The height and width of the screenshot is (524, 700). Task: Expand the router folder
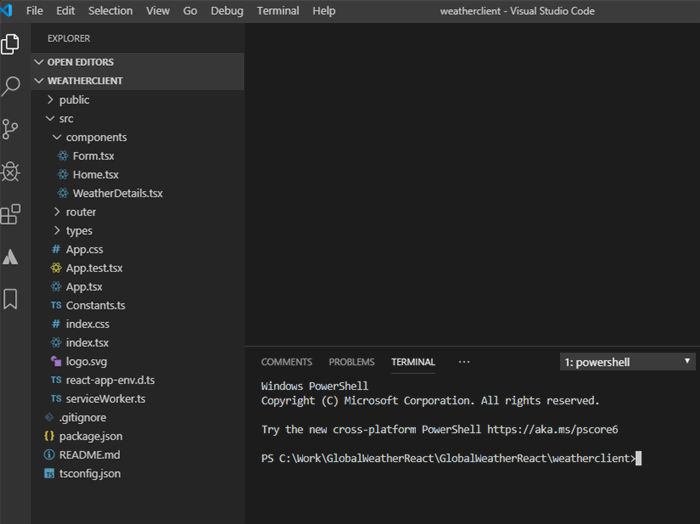[x=57, y=212]
